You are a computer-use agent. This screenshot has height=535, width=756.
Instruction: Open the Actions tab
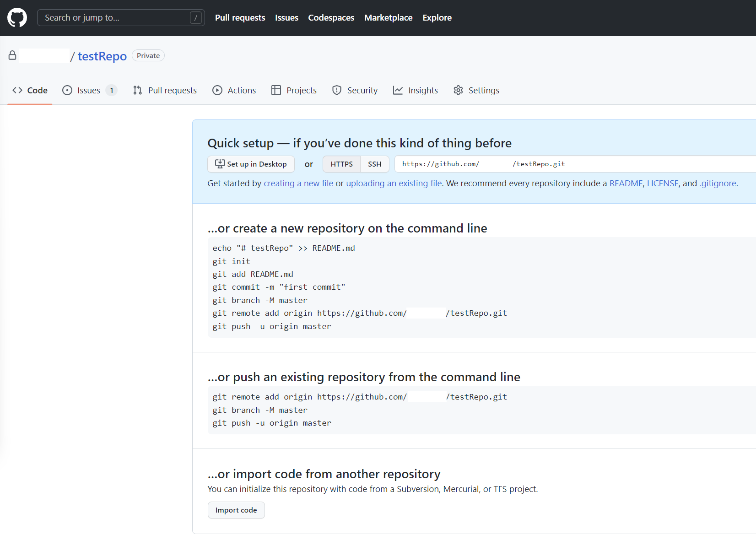[x=234, y=90]
